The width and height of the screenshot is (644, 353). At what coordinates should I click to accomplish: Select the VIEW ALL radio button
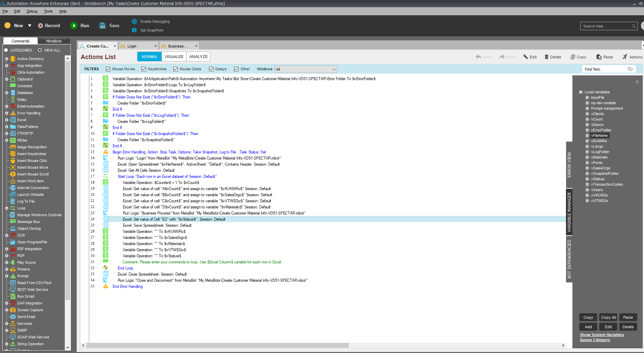(40, 50)
